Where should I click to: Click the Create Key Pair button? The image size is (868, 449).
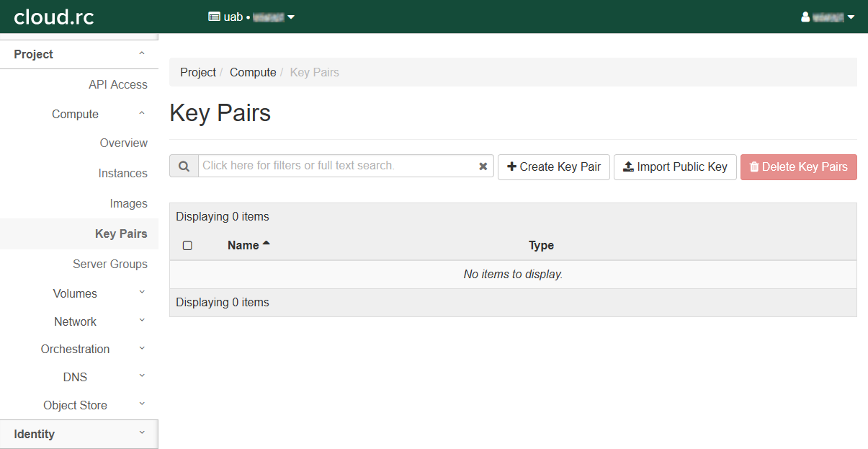(554, 166)
